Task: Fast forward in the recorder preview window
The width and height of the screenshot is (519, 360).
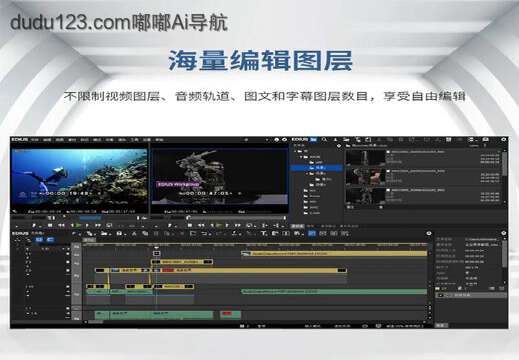Action: click(238, 226)
